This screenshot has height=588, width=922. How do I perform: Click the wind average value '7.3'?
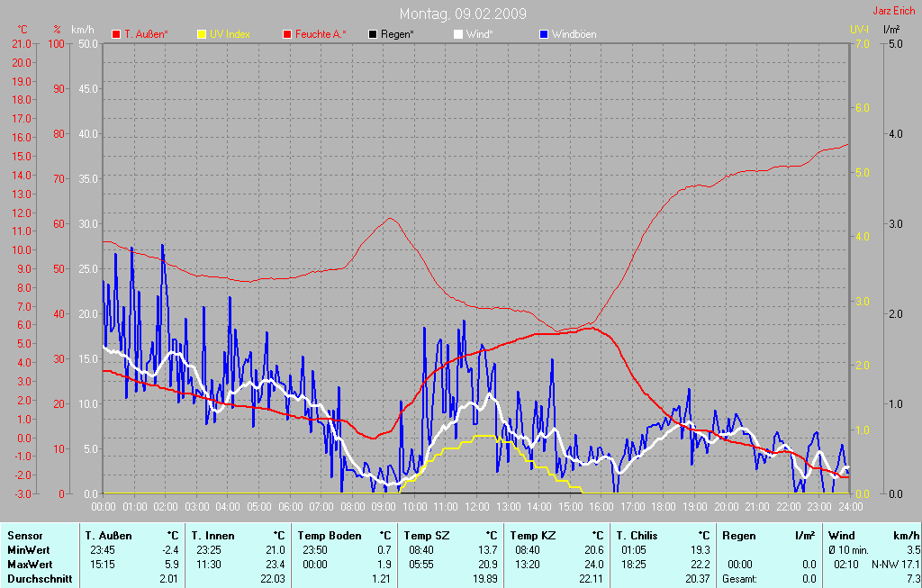[x=913, y=579]
